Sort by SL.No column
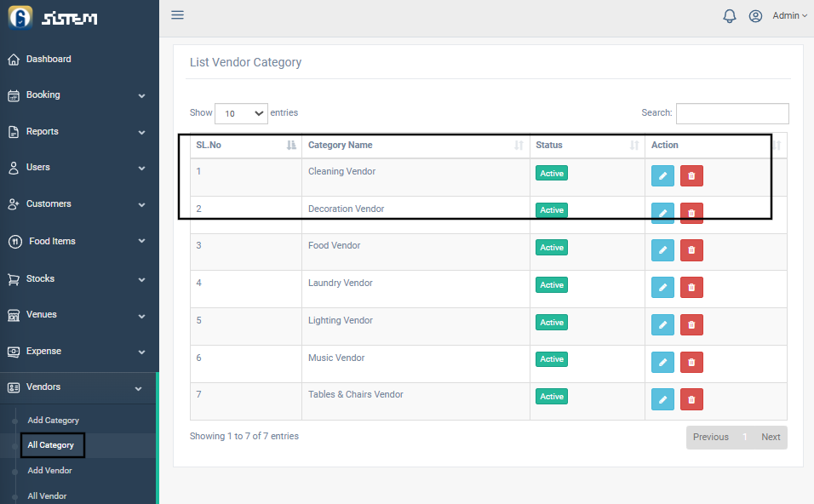The width and height of the screenshot is (814, 504). (246, 146)
